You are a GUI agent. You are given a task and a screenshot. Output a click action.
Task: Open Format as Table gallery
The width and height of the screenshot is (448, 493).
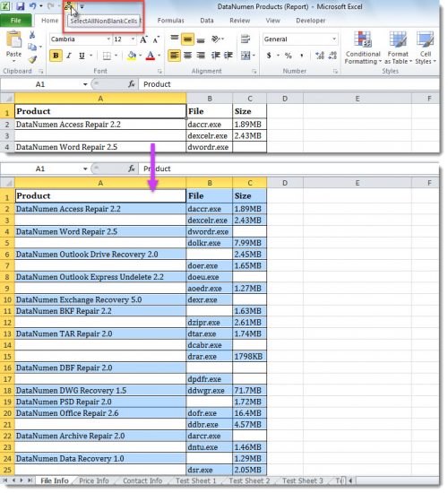[398, 48]
